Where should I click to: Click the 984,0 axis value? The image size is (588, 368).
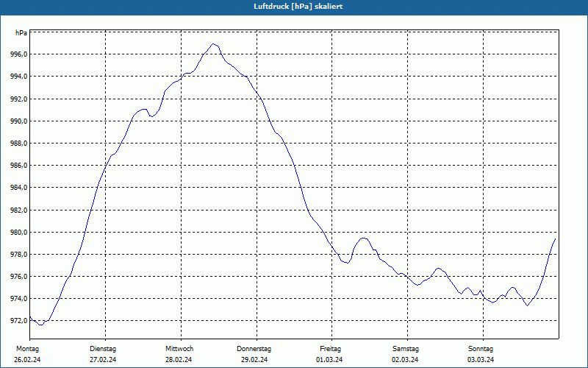pos(19,188)
